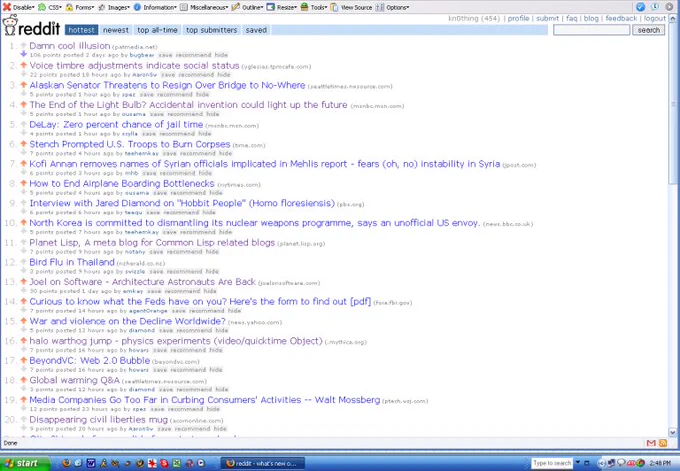This screenshot has width=680, height=471.
Task: Switch to the 'top all-time' tab
Action: click(157, 30)
